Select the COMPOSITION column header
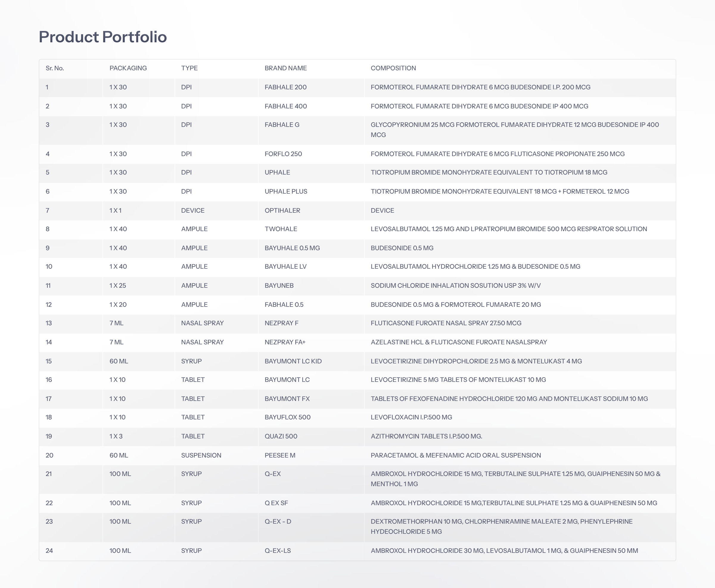The image size is (715, 588). [x=393, y=68]
